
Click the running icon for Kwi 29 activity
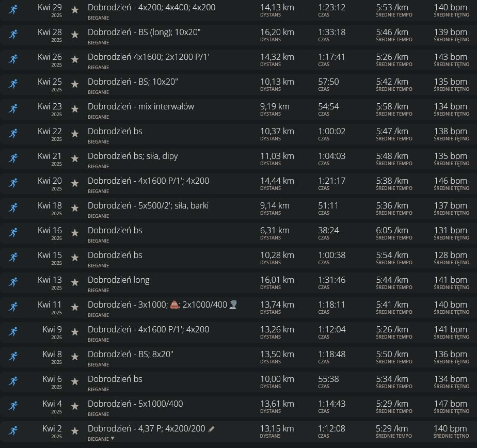13,10
